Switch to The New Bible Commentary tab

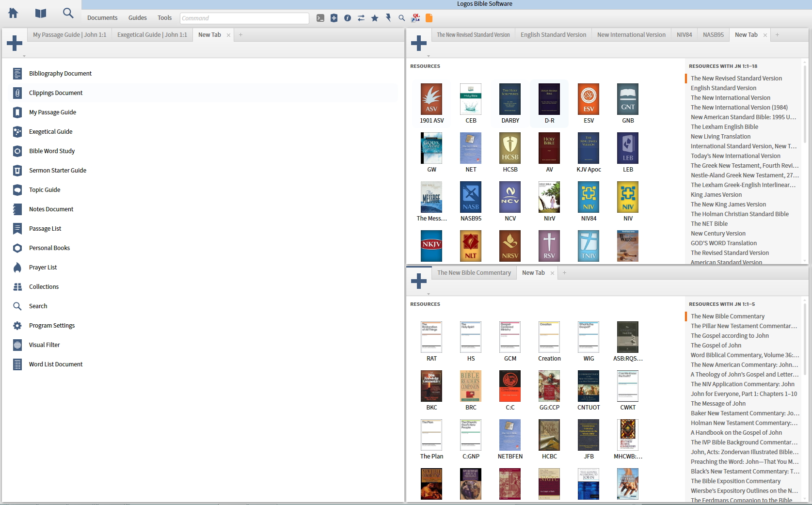click(474, 273)
